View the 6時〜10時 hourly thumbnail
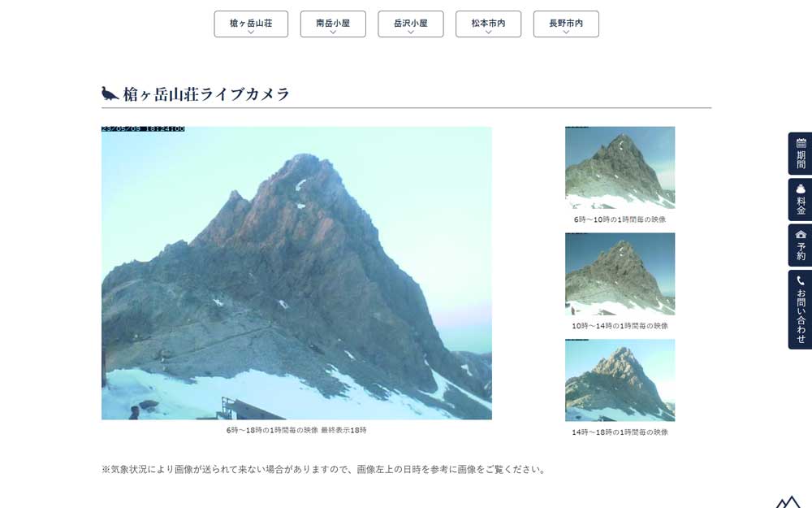The height and width of the screenshot is (508, 812). point(620,167)
